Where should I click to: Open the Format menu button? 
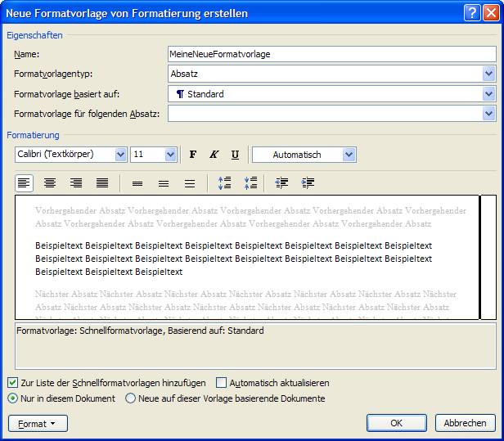(x=38, y=423)
